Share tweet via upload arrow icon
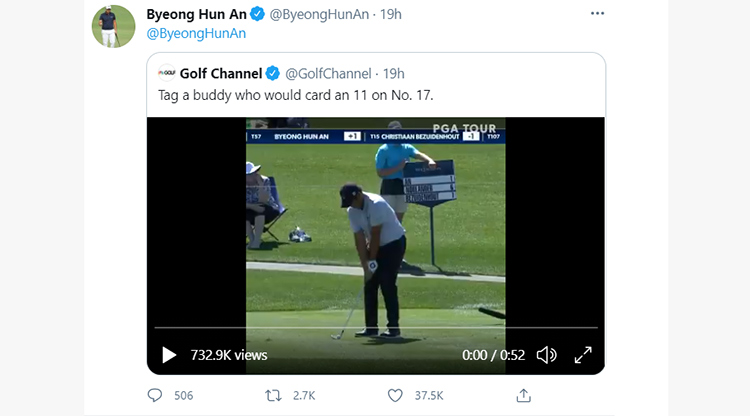Screen dimensions: 750x416 [524, 395]
